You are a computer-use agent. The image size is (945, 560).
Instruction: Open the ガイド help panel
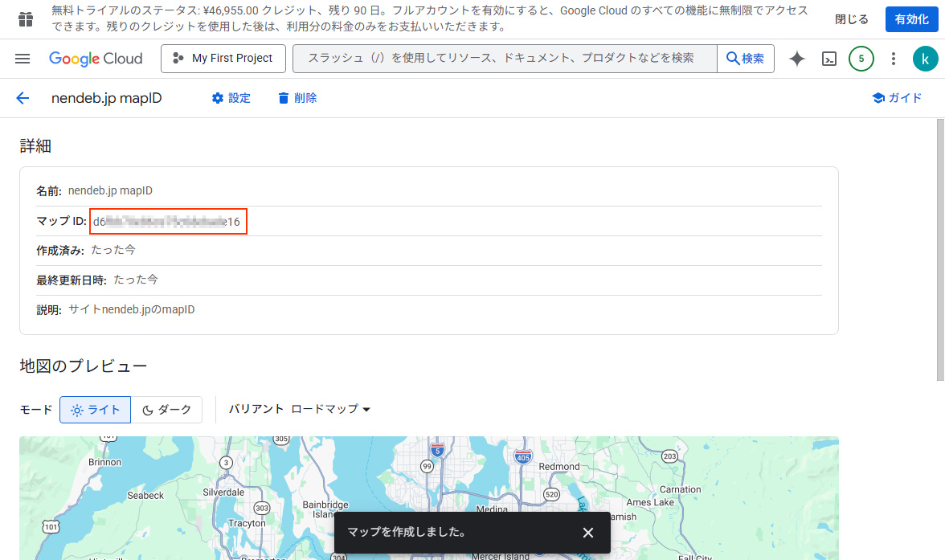(x=897, y=98)
